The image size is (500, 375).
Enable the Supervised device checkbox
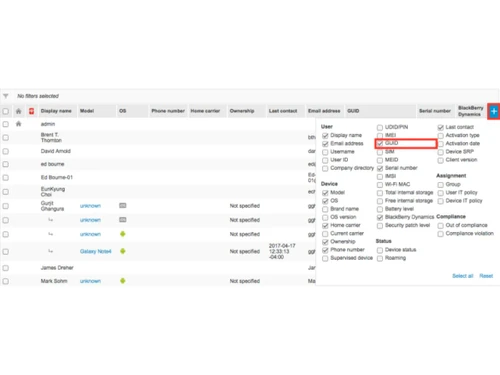(x=325, y=258)
